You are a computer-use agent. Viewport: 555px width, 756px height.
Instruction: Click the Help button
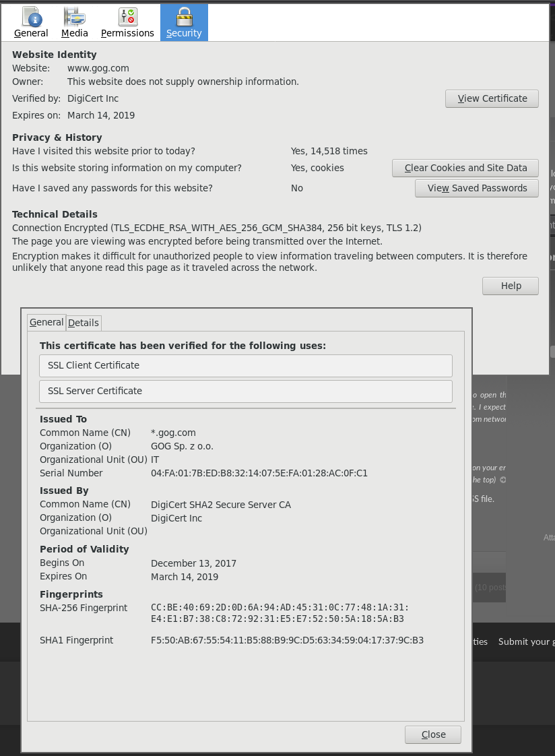pos(510,286)
